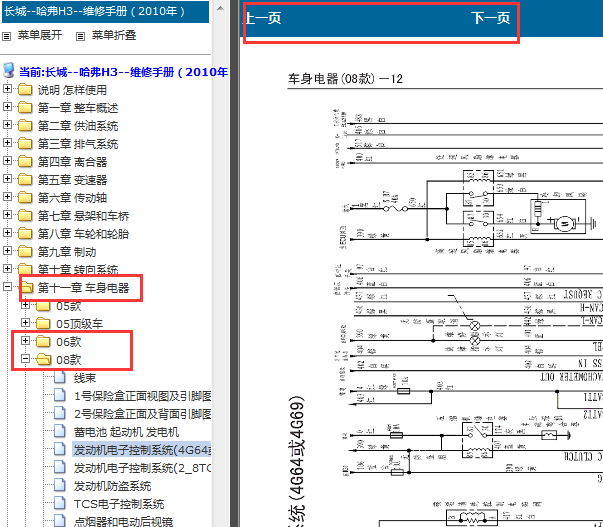
Task: Open 蓄电池 起动机 发电机 page
Action: 126,432
